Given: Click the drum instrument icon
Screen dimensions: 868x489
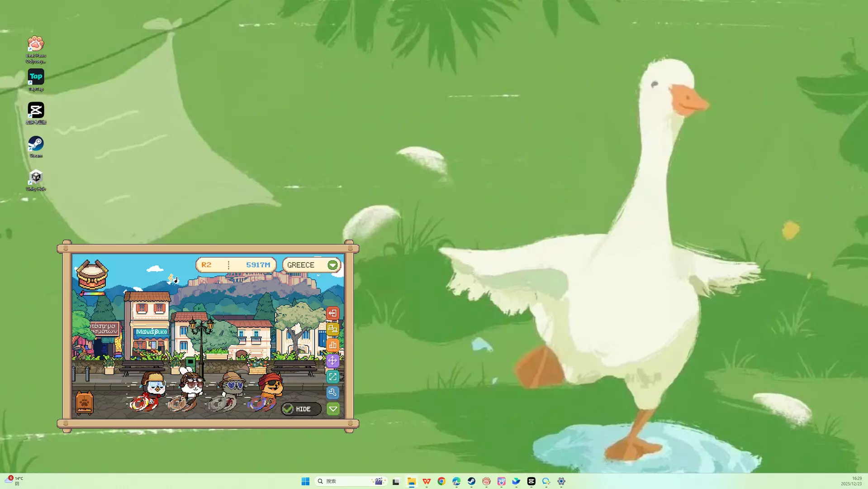Looking at the screenshot, I should pos(92,274).
